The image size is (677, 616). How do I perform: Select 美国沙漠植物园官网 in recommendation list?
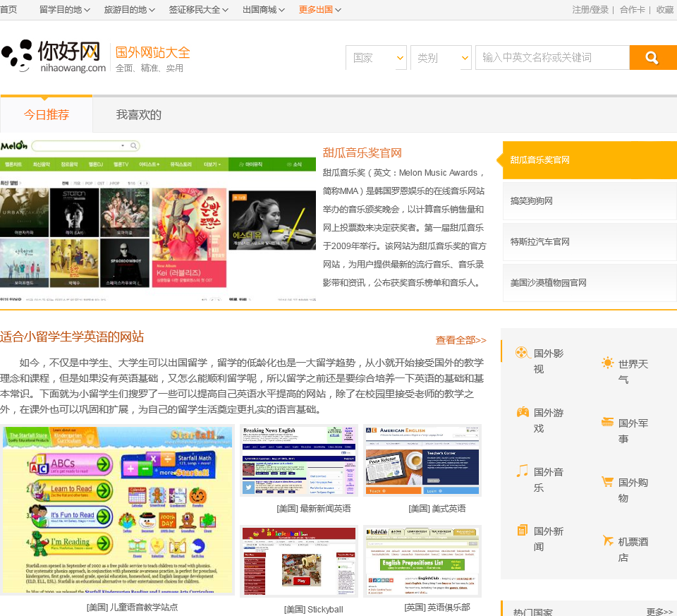point(590,282)
